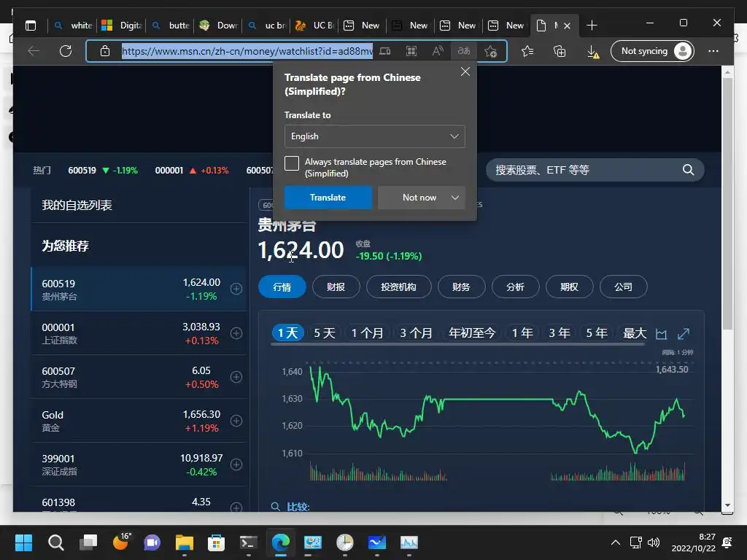The width and height of the screenshot is (747, 560).
Task: Select the 财报 tab
Action: (336, 287)
